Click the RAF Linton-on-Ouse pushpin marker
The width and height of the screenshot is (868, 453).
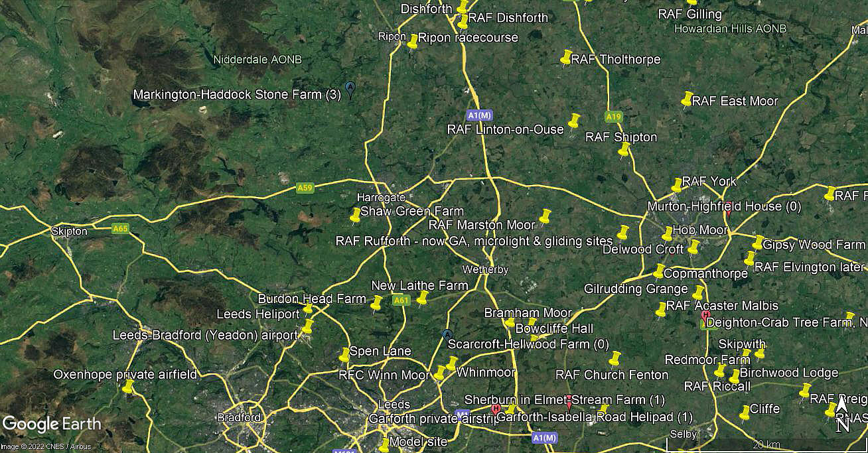coord(574,121)
